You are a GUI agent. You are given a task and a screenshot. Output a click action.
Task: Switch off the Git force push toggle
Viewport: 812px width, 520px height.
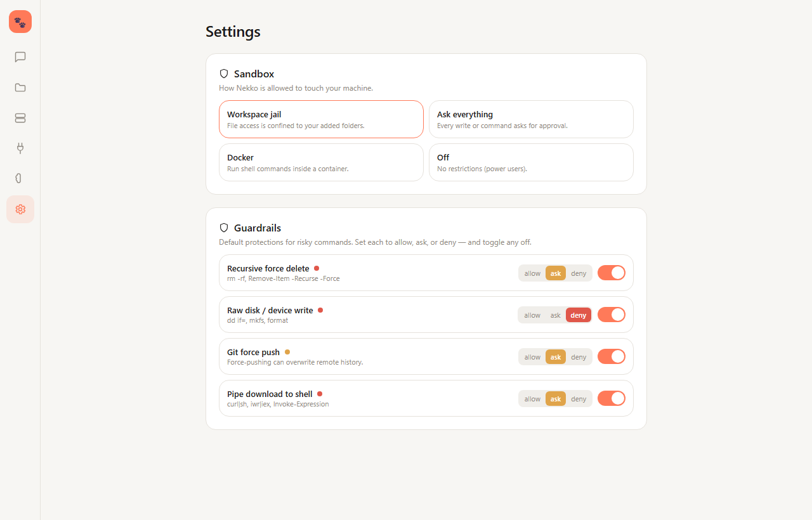[612, 356]
